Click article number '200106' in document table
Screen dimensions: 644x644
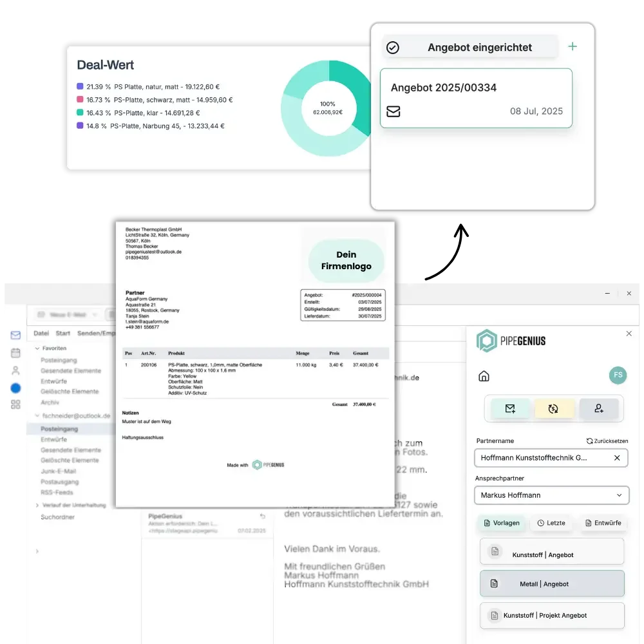(x=149, y=365)
